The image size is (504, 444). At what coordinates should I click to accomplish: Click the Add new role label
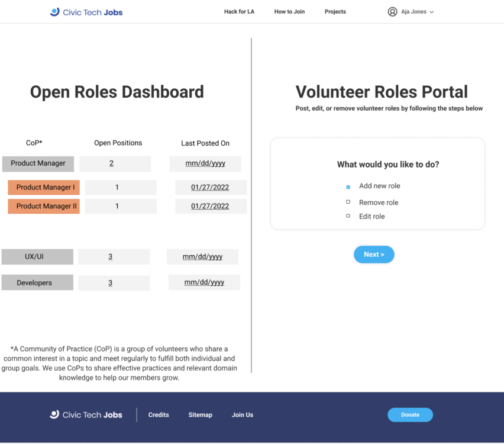click(x=380, y=186)
